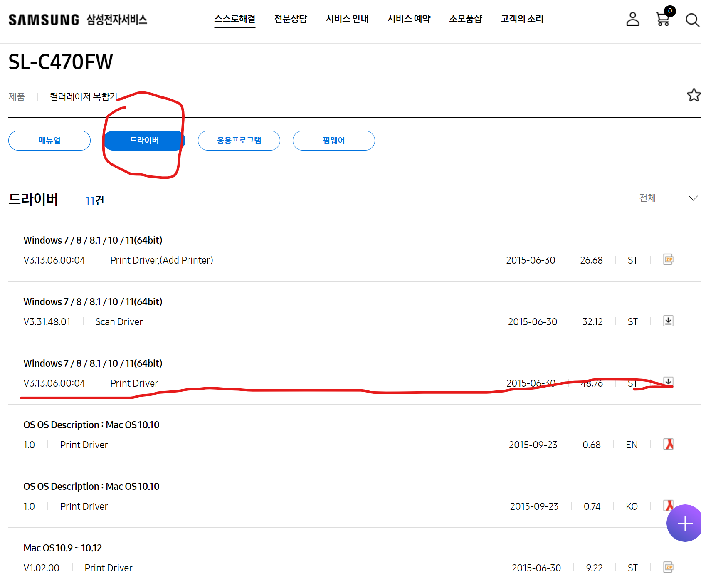Download Mac OS 10.9~10.12 Print Driver zip
Screen dimensions: 701x588
click(668, 567)
